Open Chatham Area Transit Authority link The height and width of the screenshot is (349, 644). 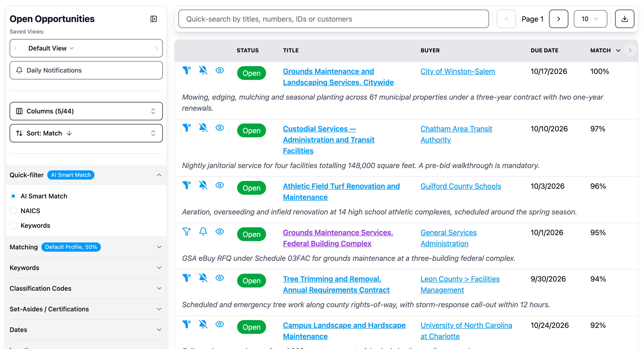(x=456, y=134)
